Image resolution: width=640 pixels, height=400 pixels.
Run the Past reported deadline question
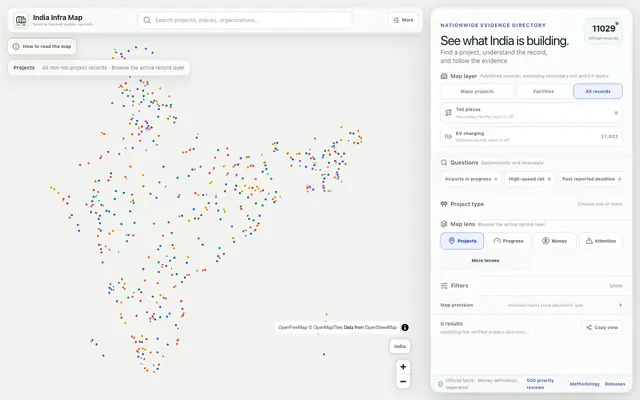click(x=591, y=179)
